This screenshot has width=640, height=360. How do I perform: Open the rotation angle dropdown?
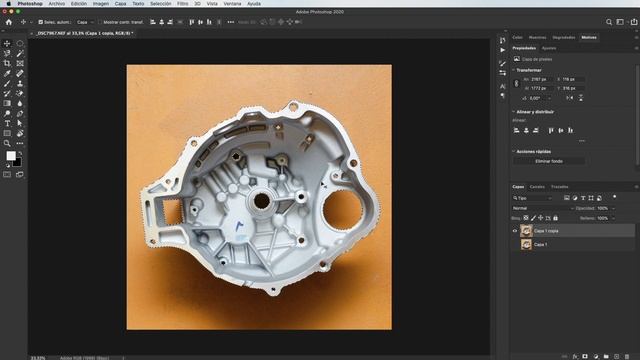(x=549, y=98)
